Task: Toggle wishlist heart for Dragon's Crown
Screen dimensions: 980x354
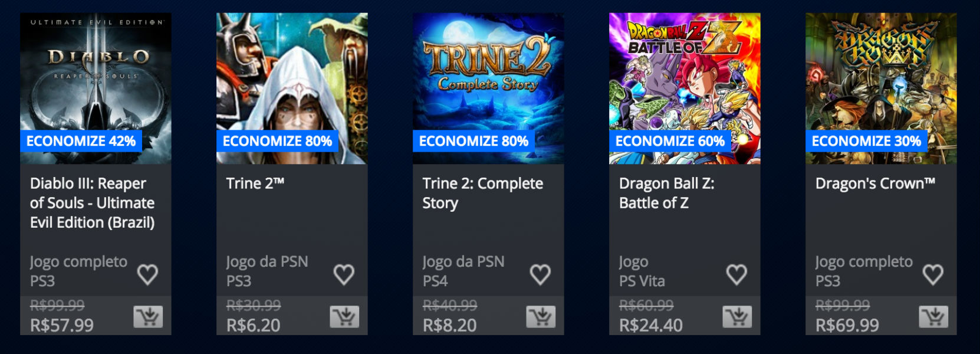Action: [x=933, y=274]
